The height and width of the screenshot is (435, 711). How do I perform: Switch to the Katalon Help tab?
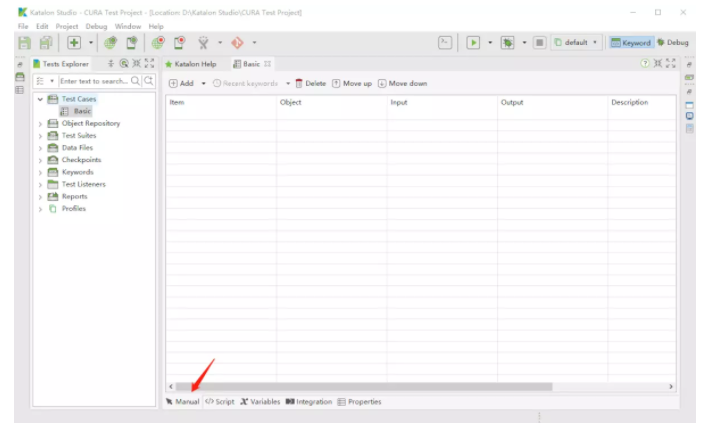coord(190,64)
